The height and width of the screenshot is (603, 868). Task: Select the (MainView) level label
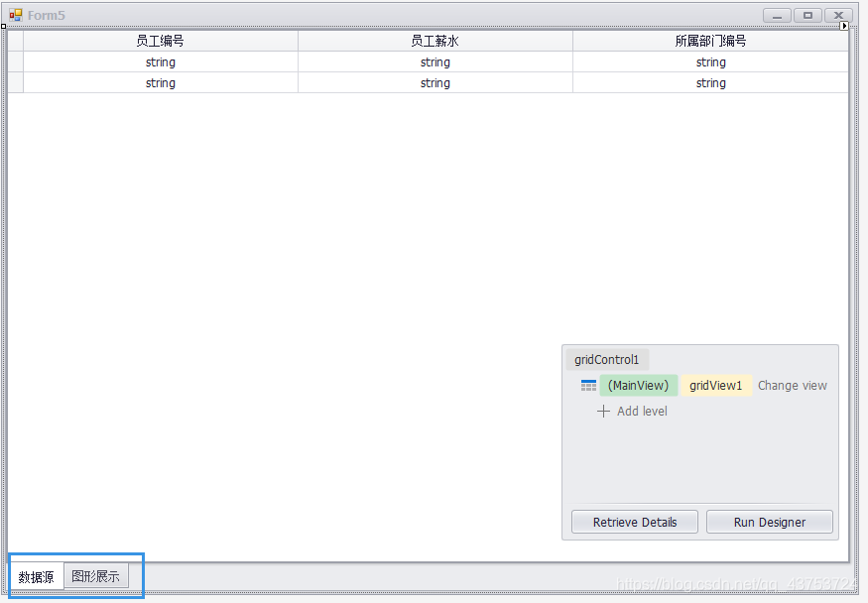pos(638,386)
